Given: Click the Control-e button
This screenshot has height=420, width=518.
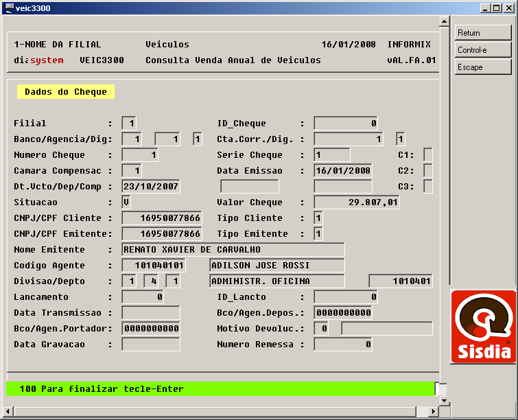Looking at the screenshot, I should click(482, 50).
